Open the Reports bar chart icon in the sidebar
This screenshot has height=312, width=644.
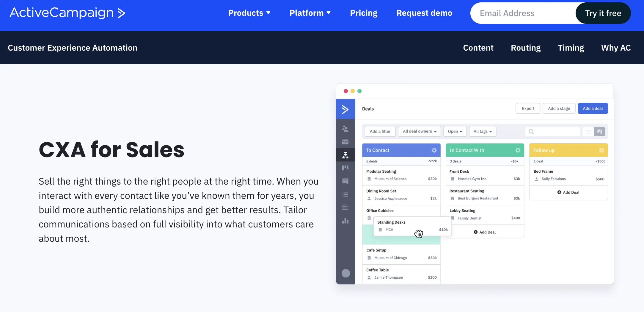click(x=345, y=221)
